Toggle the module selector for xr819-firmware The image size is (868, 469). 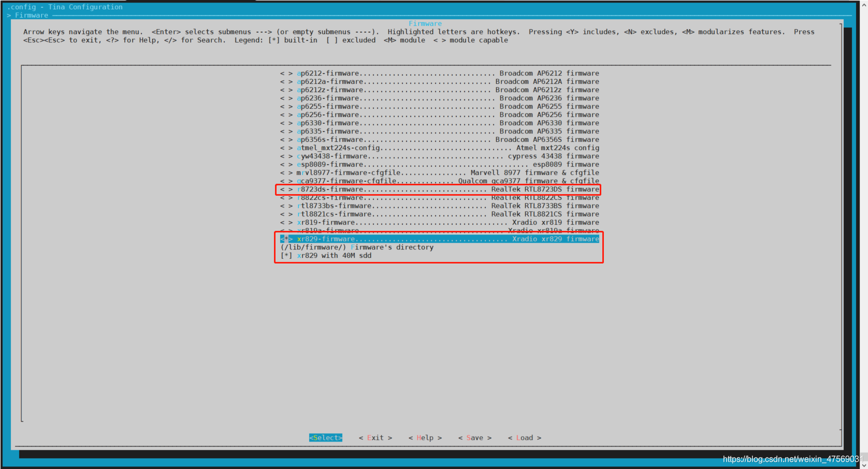click(x=286, y=223)
